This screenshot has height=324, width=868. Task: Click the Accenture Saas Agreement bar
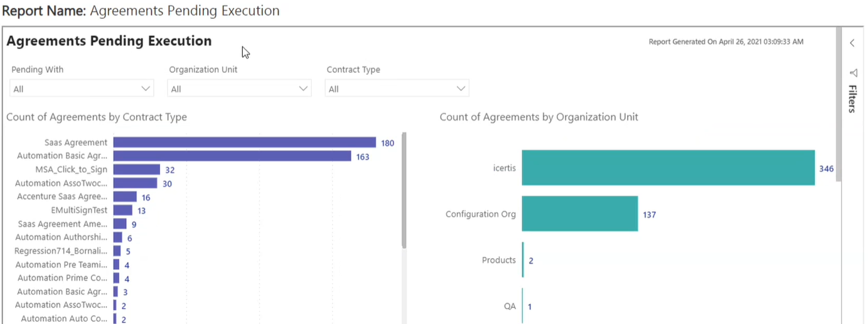(x=124, y=197)
